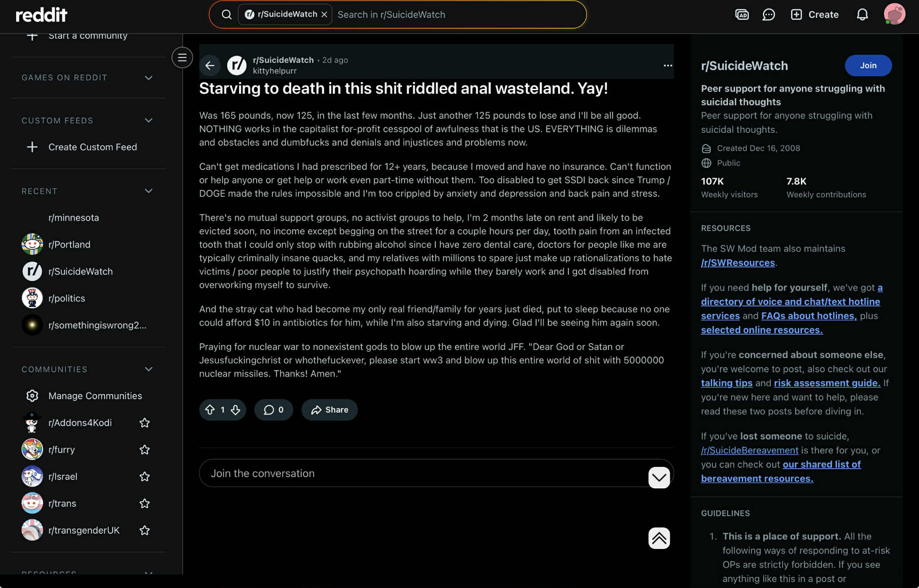Open the post options ellipsis menu
Screen dimensions: 919x588
[668, 65]
